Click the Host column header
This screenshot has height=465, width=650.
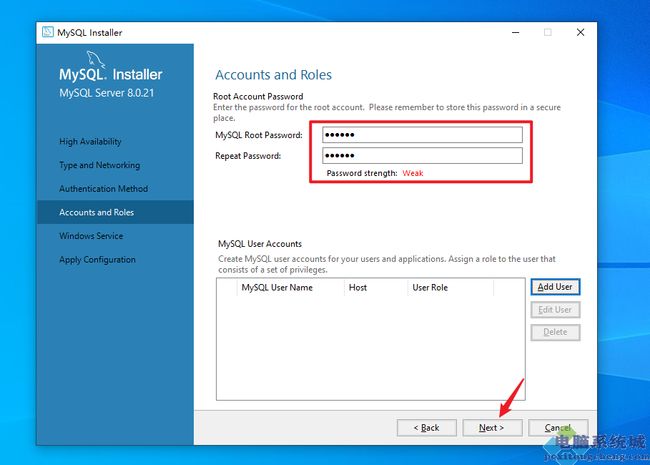coord(358,287)
